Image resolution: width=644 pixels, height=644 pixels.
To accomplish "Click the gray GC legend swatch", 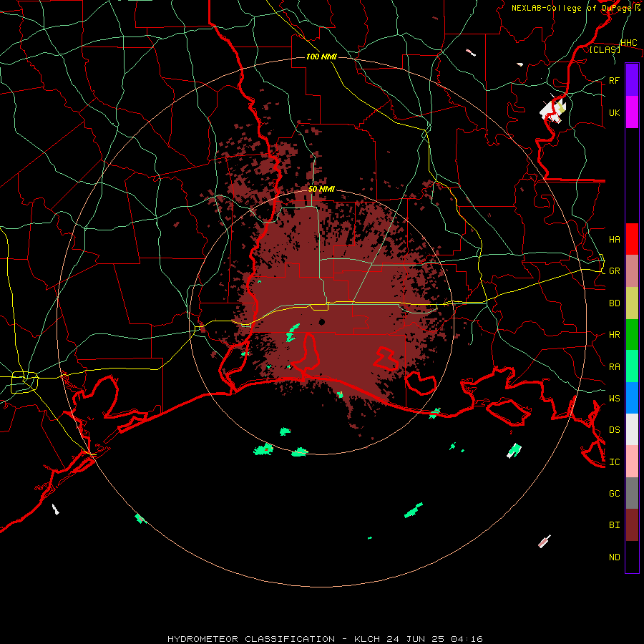I will tap(632, 493).
